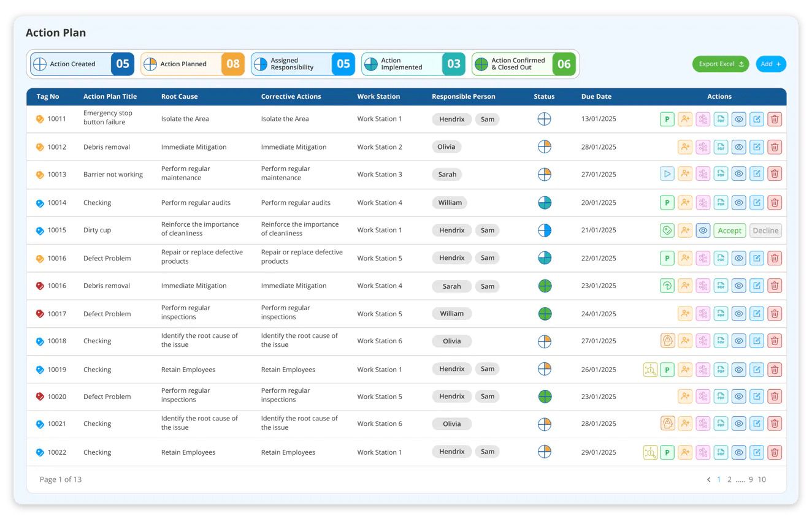Delete the action plan row 10022
The width and height of the screenshot is (812, 521).
pos(775,452)
